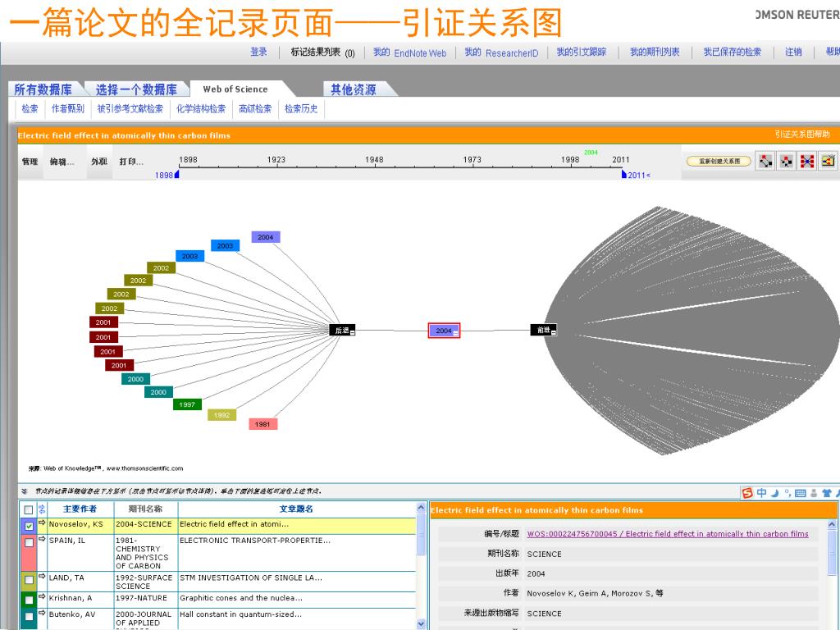Uncheck the Novoselov, KS row checkbox
The height and width of the screenshot is (630, 840).
tap(29, 526)
